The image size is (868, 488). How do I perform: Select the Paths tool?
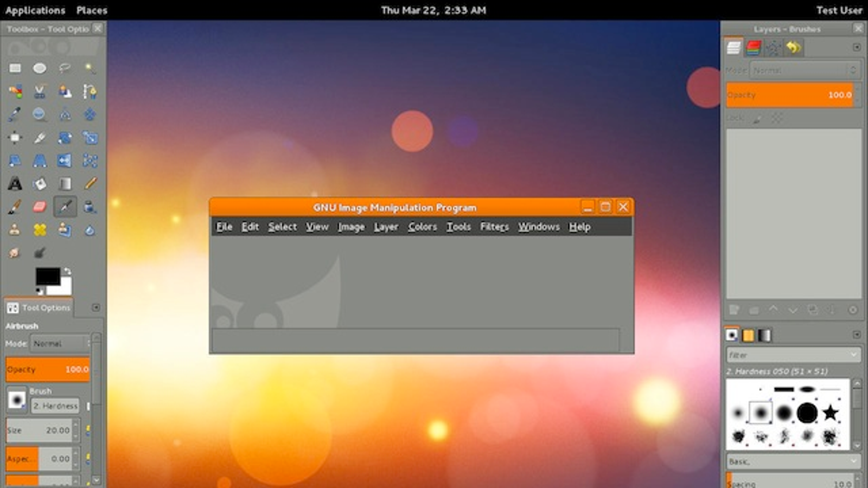pyautogui.click(x=90, y=91)
